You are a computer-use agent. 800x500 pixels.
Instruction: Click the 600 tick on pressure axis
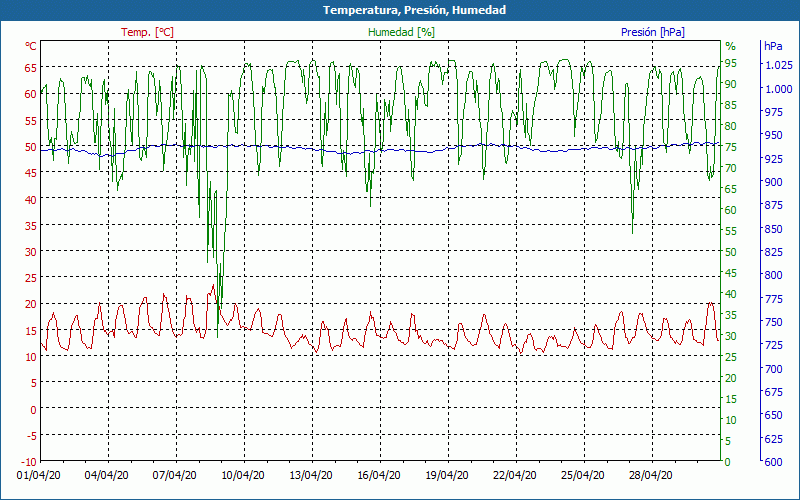773,462
